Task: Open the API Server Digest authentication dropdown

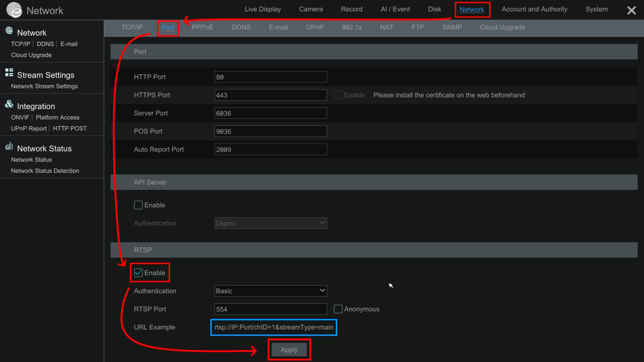Action: (x=271, y=223)
